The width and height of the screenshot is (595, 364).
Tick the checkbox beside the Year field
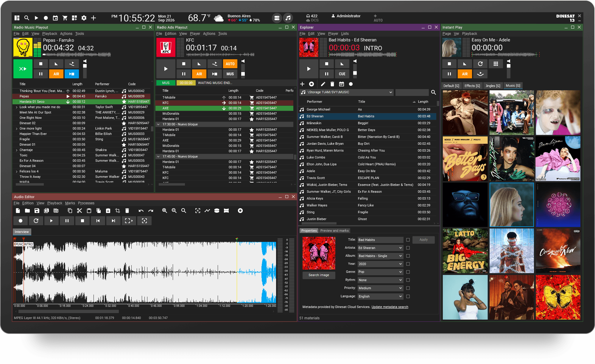408,264
